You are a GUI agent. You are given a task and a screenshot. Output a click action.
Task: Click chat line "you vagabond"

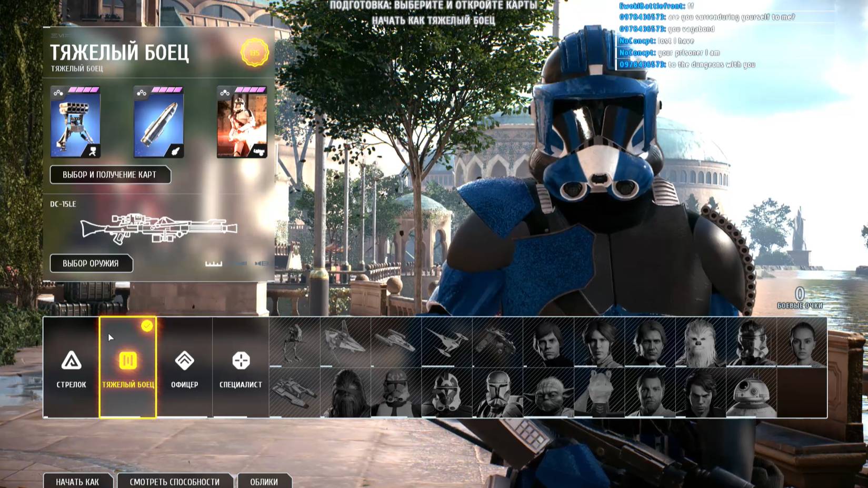[x=691, y=29]
